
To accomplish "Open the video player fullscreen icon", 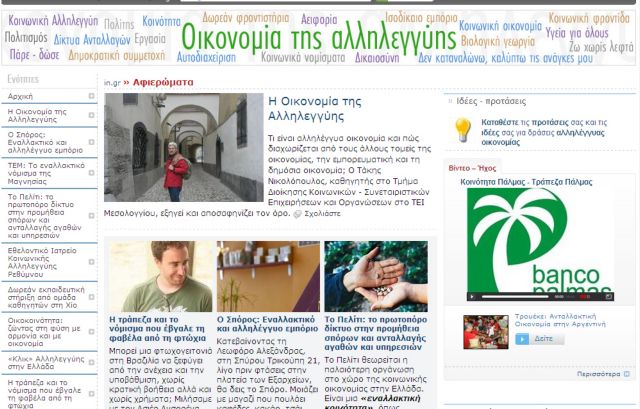I will (x=609, y=297).
